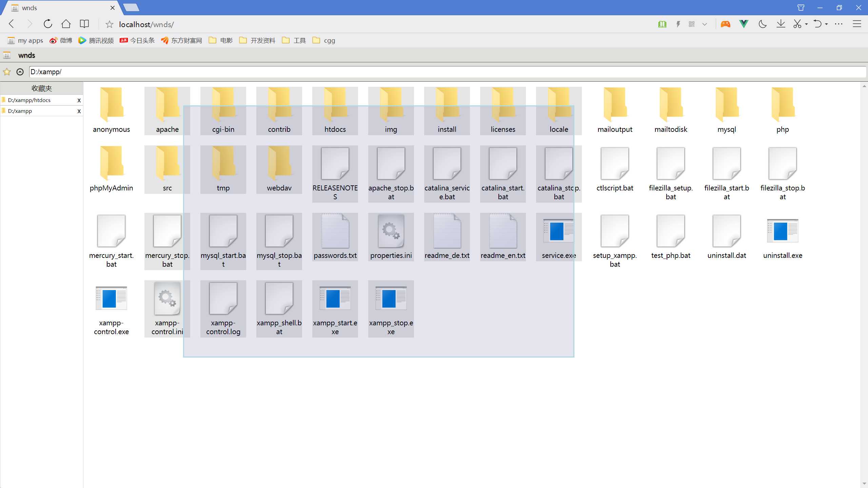The height and width of the screenshot is (488, 868).
Task: Open the 东方财富网 bookmark
Action: pos(181,41)
